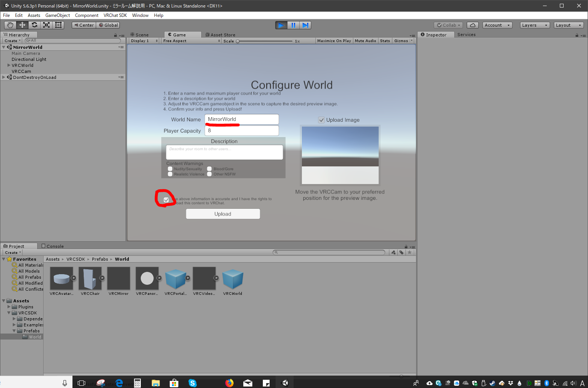Expand the Plugins folder
588x388 pixels.
(9, 307)
